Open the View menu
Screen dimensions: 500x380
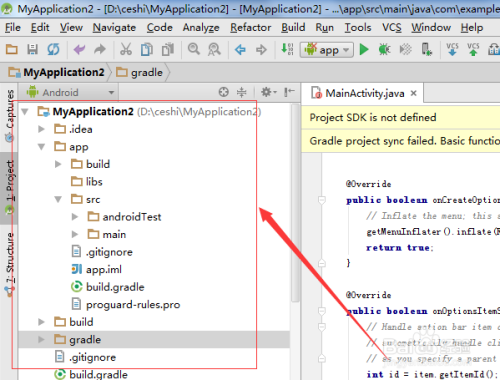coord(71,27)
